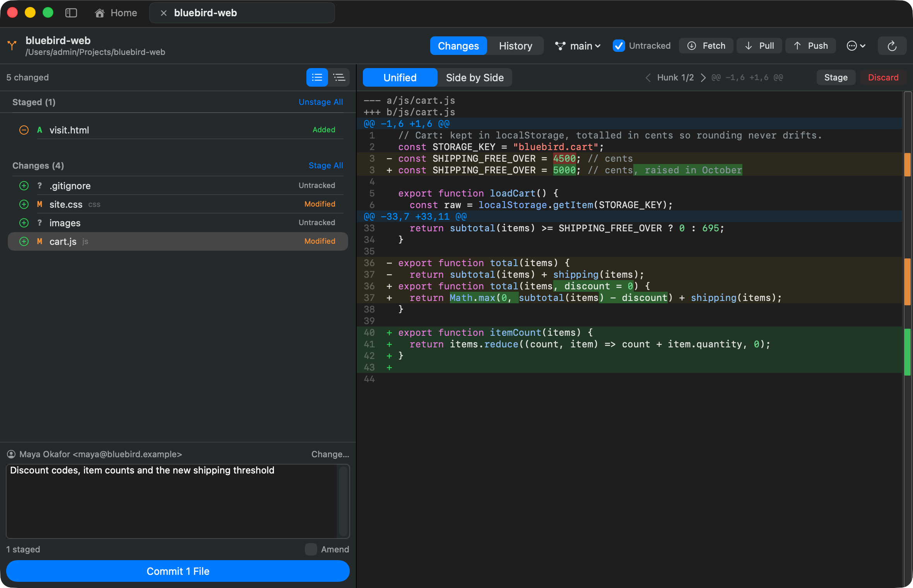
Task: Open the more-actions ellipsis menu
Action: pyautogui.click(x=856, y=46)
